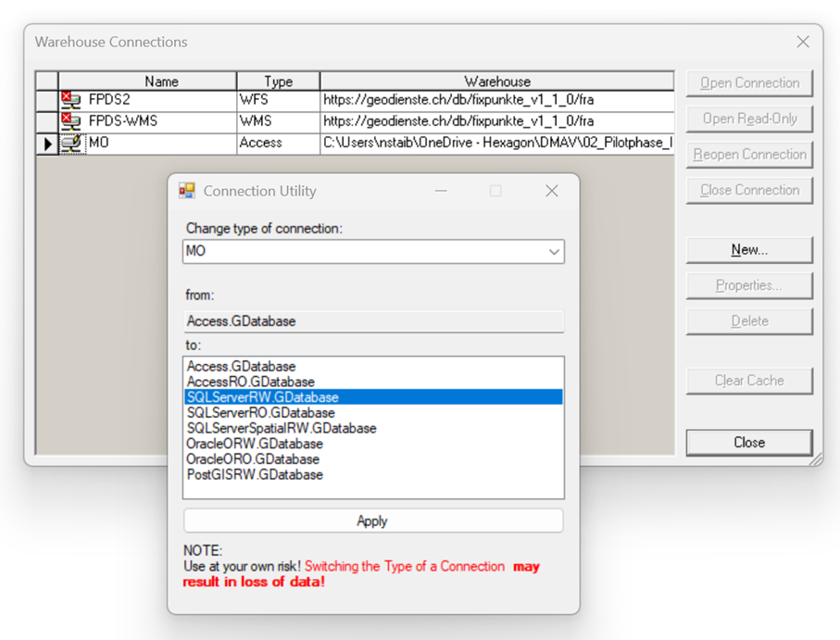Click the MO connection icon
This screenshot has width=840, height=640.
point(71,144)
